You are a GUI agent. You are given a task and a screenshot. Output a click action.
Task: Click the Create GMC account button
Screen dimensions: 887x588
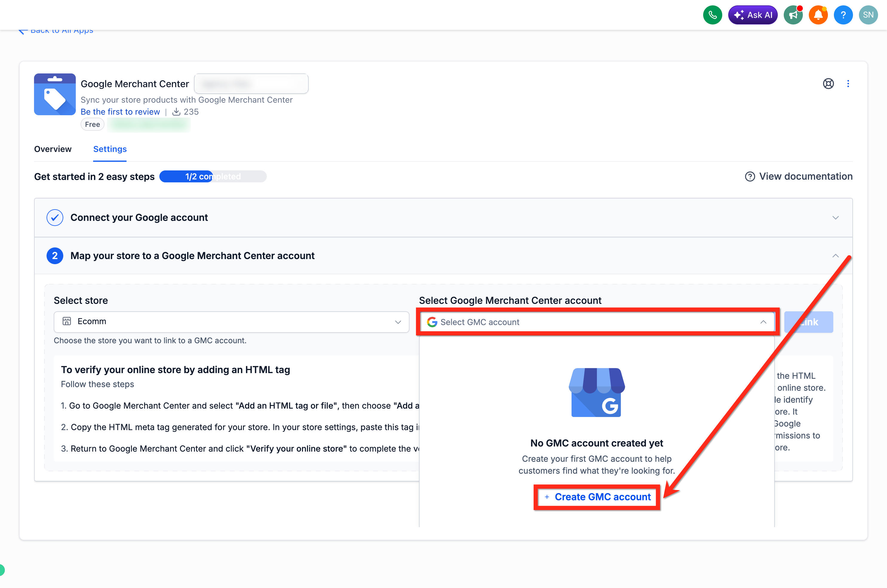pyautogui.click(x=597, y=497)
